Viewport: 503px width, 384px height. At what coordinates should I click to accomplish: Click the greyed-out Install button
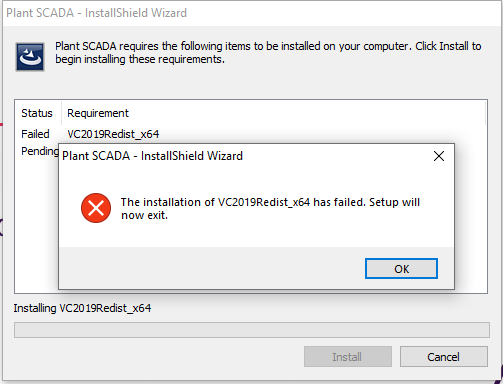348,357
